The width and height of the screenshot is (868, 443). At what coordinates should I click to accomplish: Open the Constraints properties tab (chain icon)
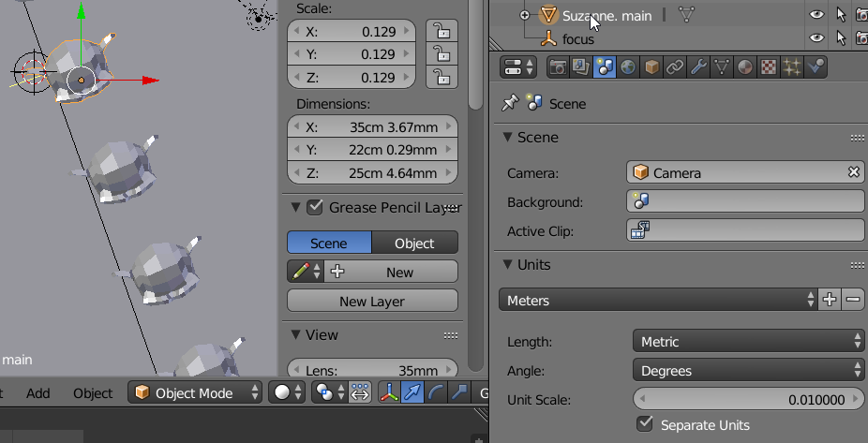pyautogui.click(x=674, y=67)
